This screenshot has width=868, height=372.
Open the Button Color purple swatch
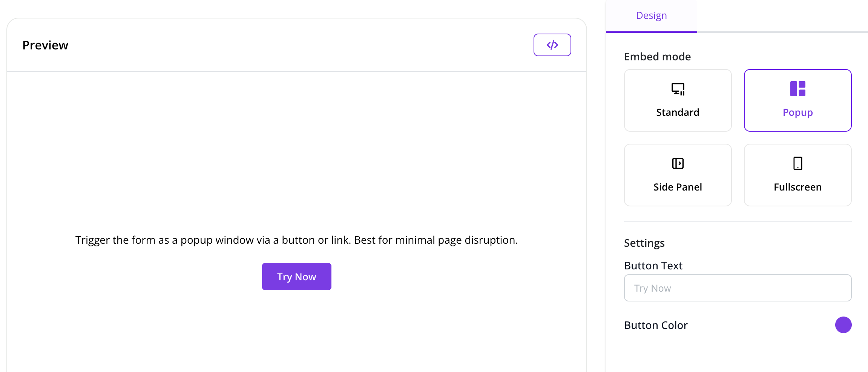click(x=843, y=325)
